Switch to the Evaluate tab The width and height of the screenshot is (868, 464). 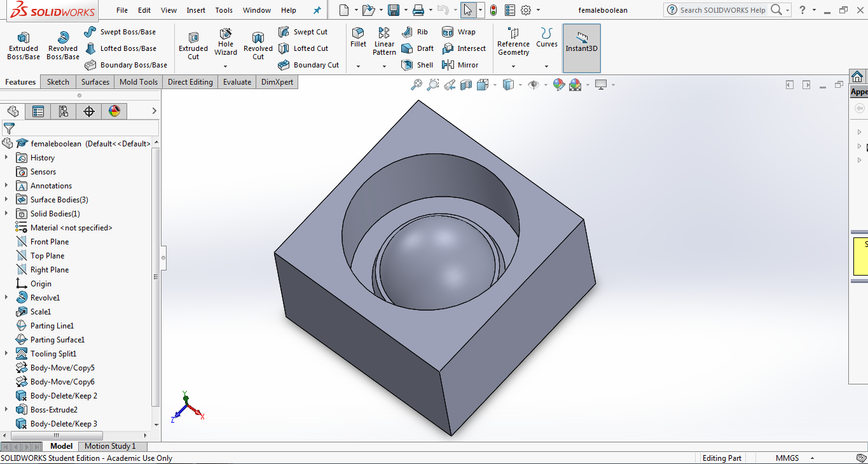click(237, 82)
